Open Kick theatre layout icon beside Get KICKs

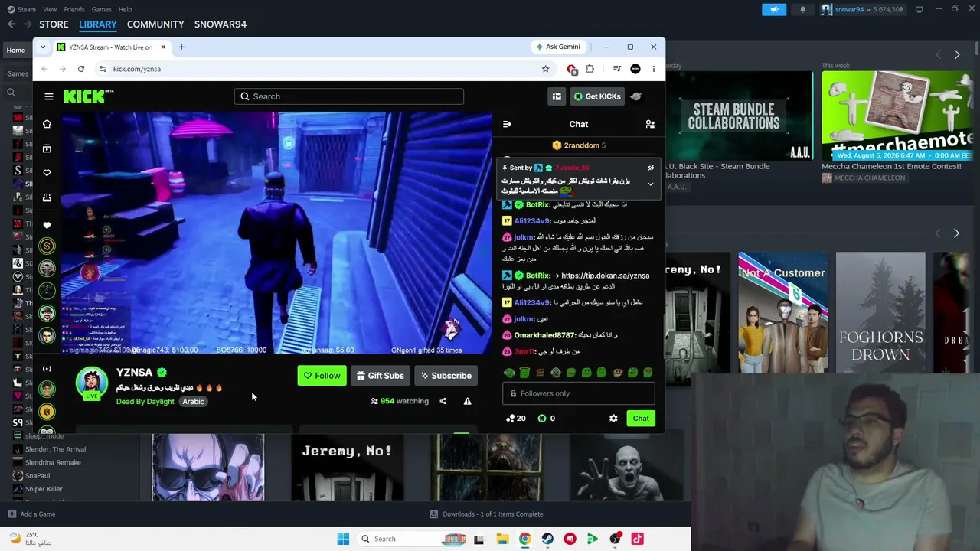[x=557, y=96]
